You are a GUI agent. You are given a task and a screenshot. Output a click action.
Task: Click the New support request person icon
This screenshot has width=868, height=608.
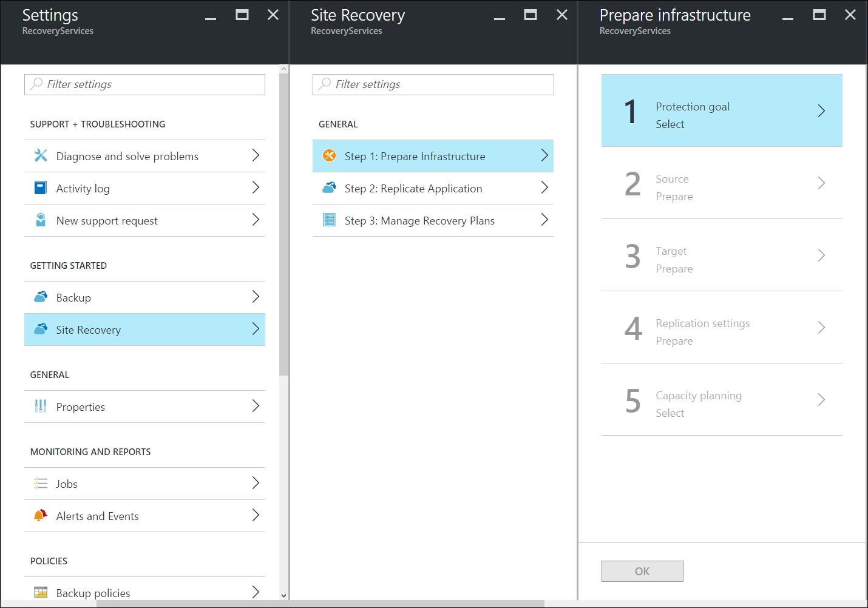[x=41, y=220]
